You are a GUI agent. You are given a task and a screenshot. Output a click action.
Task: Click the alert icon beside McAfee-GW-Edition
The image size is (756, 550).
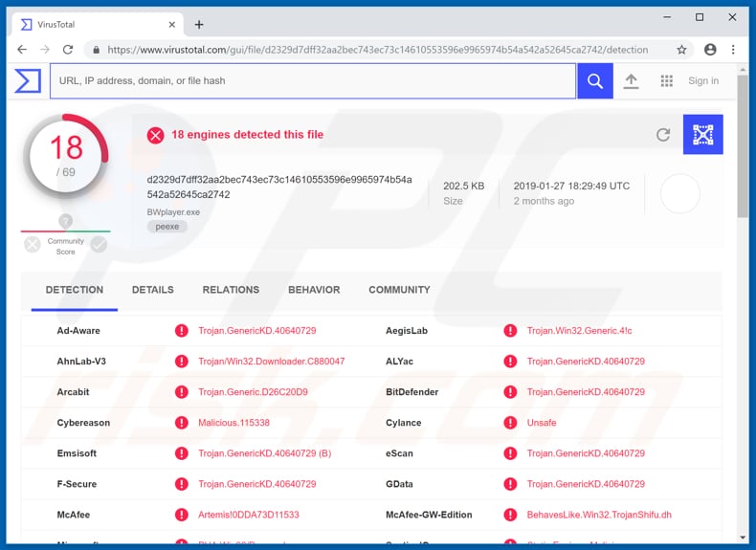(510, 515)
